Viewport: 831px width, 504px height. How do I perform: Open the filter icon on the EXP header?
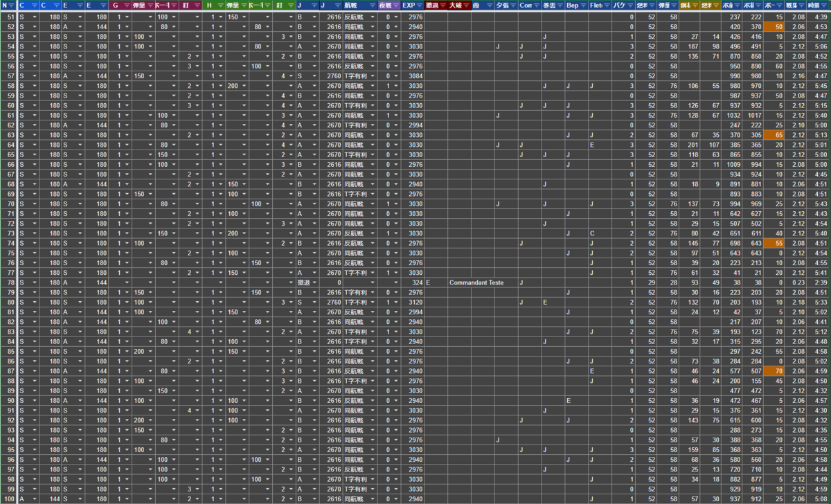(x=420, y=5)
